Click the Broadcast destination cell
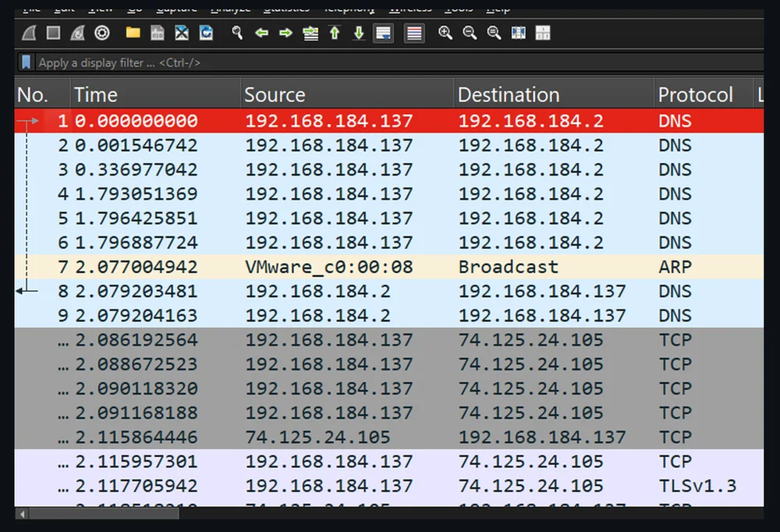This screenshot has height=532, width=780. point(509,268)
